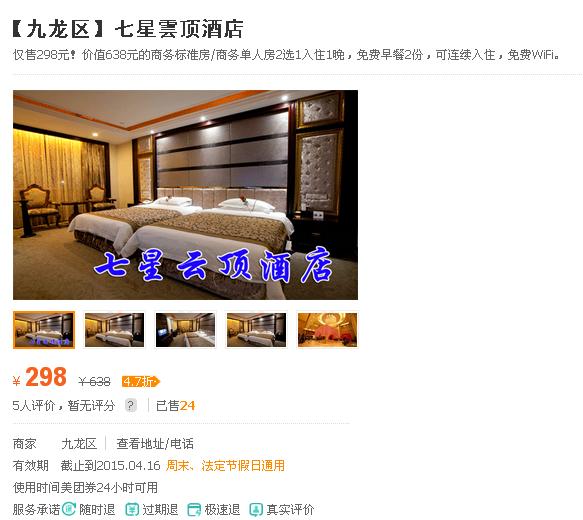Click the 真实评价 text label
The width and height of the screenshot is (583, 520).
click(x=290, y=509)
